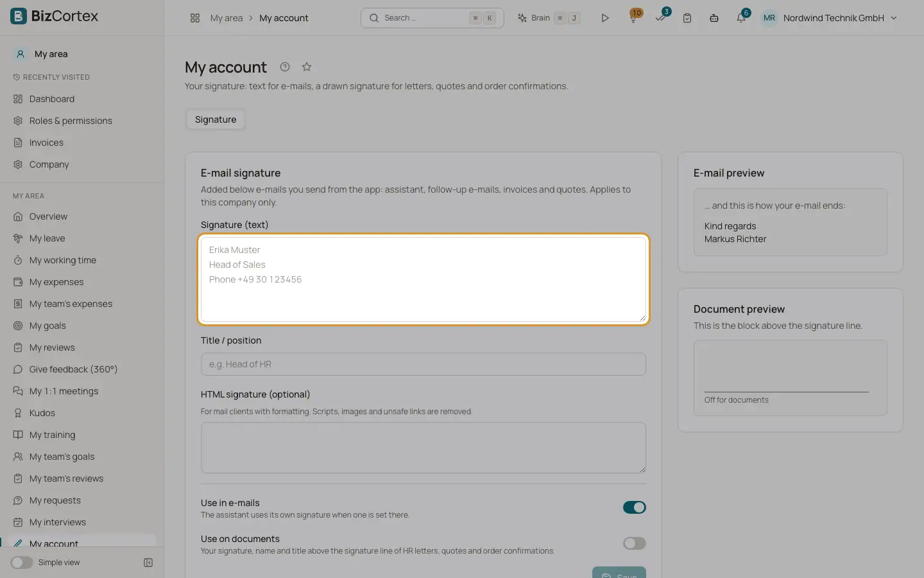Open Roles & permissions

point(82,121)
